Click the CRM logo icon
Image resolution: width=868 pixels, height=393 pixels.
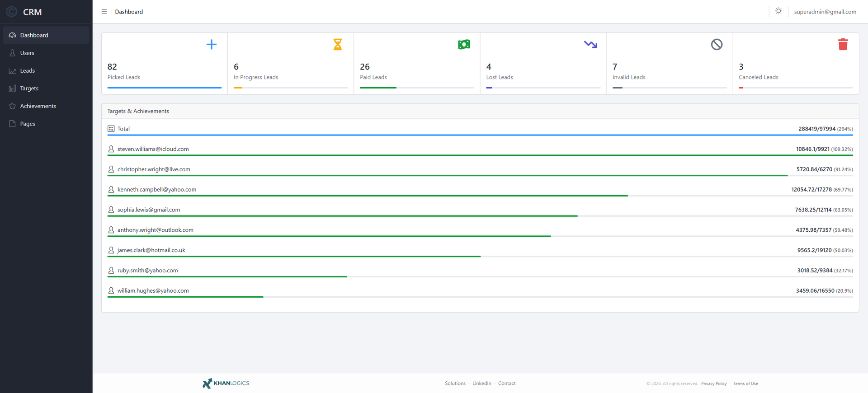pyautogui.click(x=12, y=12)
